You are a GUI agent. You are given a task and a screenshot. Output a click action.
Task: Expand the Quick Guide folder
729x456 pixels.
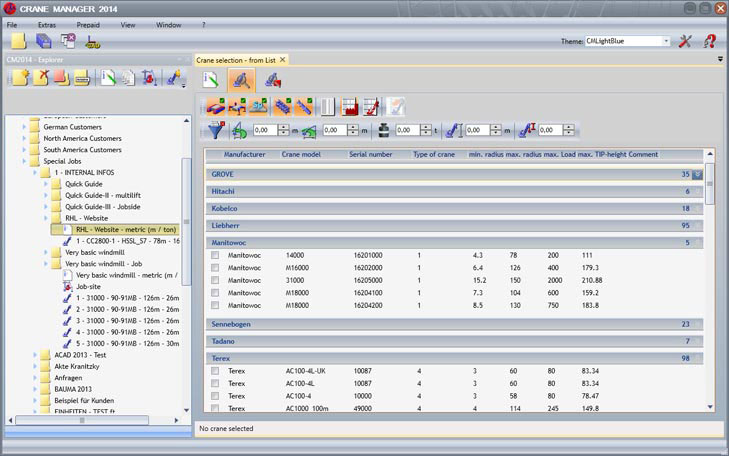46,184
